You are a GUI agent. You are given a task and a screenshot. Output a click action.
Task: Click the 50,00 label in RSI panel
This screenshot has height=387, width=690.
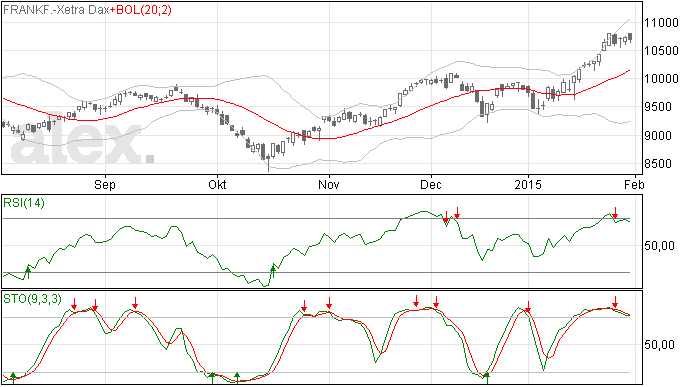659,246
